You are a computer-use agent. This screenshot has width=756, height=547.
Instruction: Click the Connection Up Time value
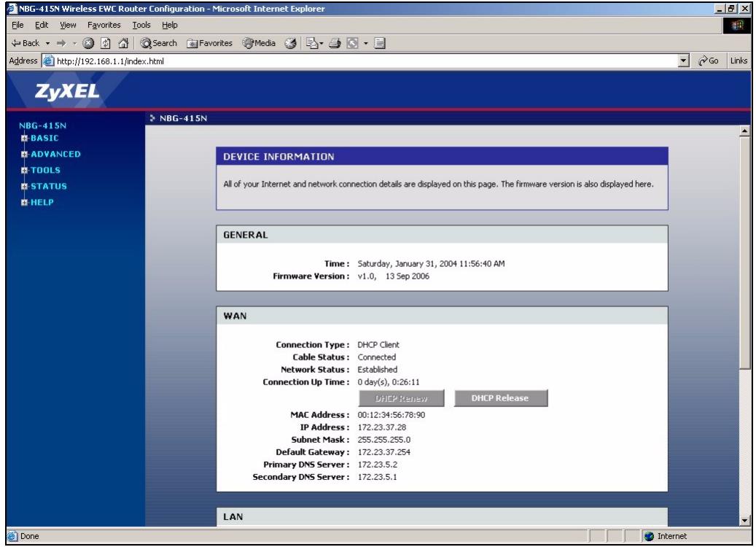389,382
